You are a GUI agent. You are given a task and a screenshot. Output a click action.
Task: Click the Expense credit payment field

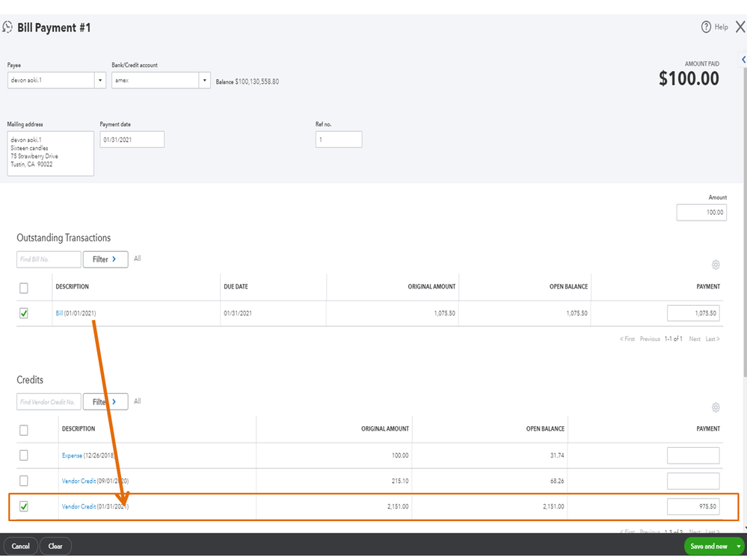pos(693,455)
